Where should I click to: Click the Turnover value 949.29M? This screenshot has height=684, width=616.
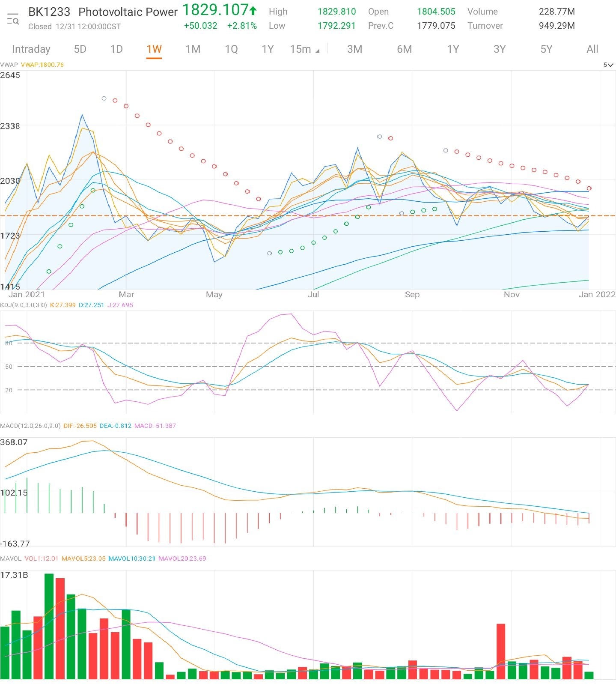tap(556, 26)
